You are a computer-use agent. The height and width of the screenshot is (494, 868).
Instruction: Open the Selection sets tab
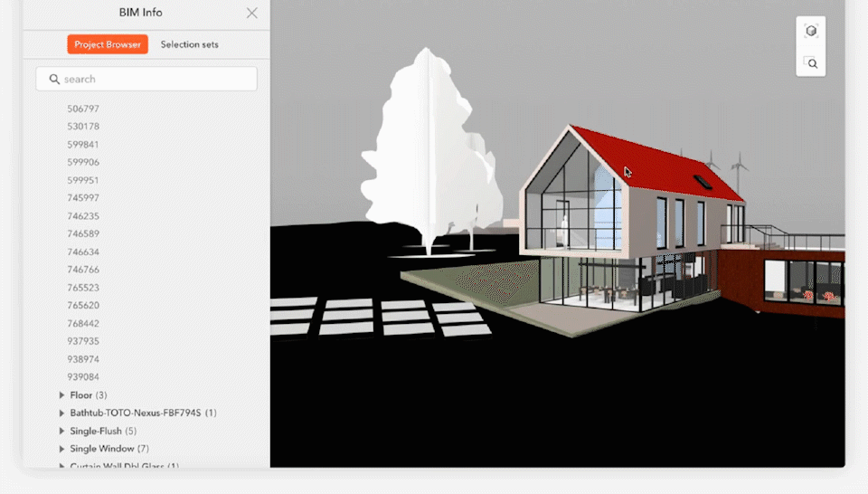[x=189, y=44]
